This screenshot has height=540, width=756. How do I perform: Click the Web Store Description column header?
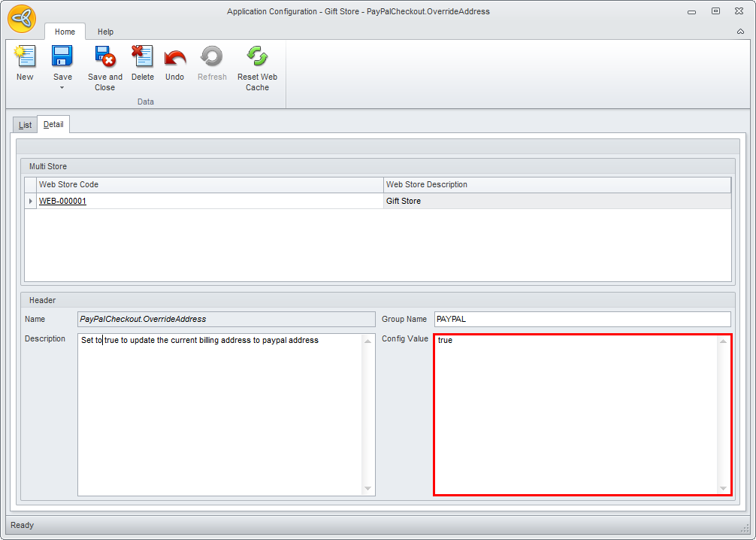(556, 185)
